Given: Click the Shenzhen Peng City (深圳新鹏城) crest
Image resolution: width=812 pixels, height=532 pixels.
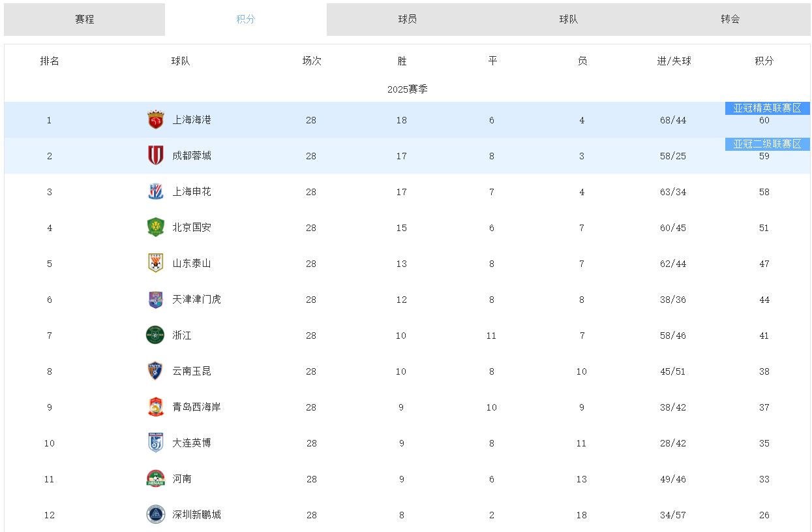Looking at the screenshot, I should click(155, 515).
